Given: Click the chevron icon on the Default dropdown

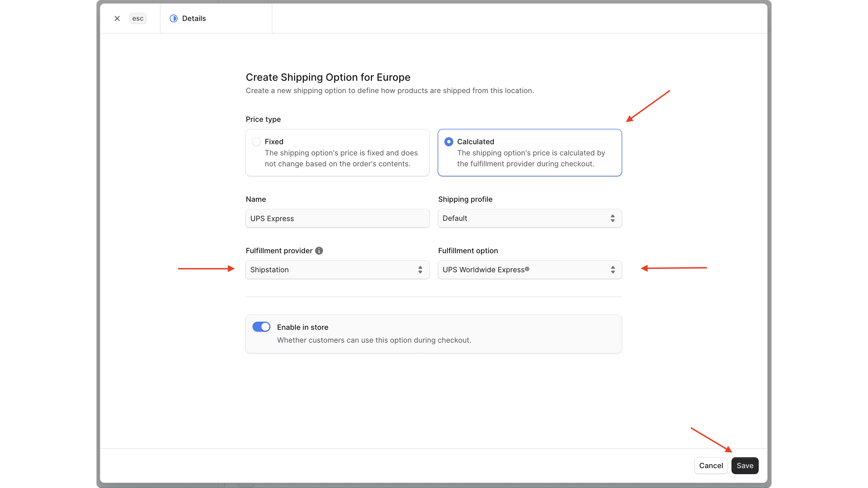Looking at the screenshot, I should pyautogui.click(x=613, y=218).
